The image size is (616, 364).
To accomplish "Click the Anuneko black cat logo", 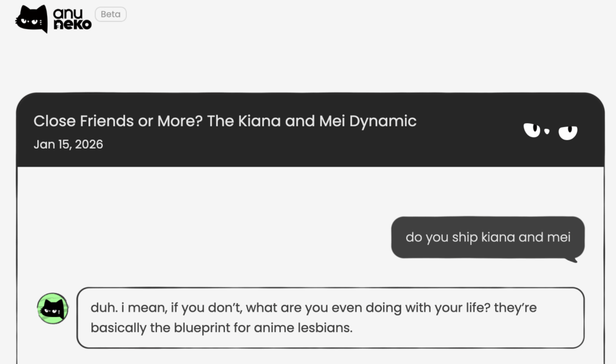I will [x=31, y=19].
